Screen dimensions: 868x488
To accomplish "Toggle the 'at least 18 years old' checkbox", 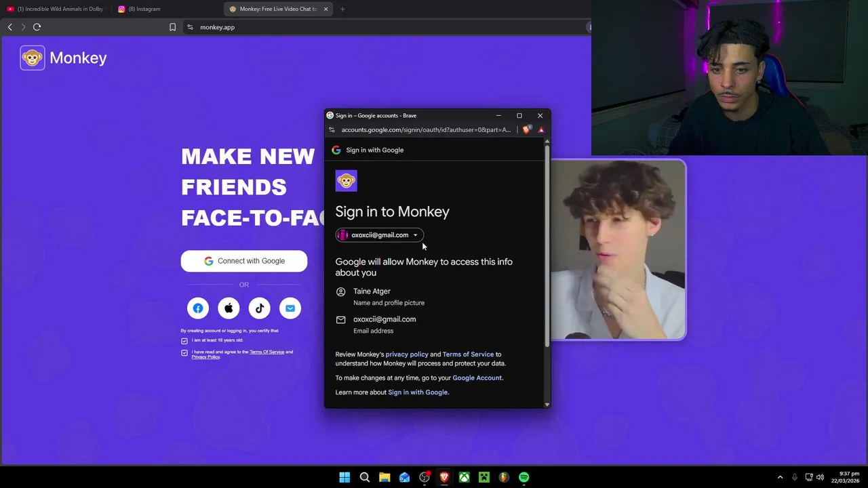I will click(184, 341).
